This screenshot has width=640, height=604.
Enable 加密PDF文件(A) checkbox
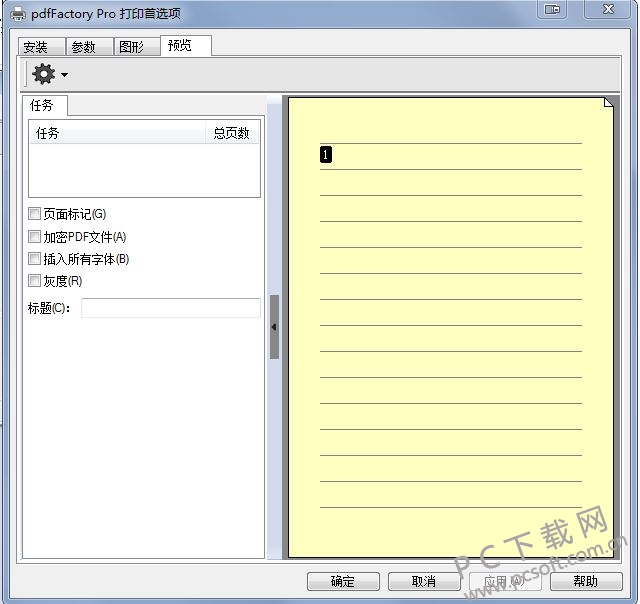point(35,236)
